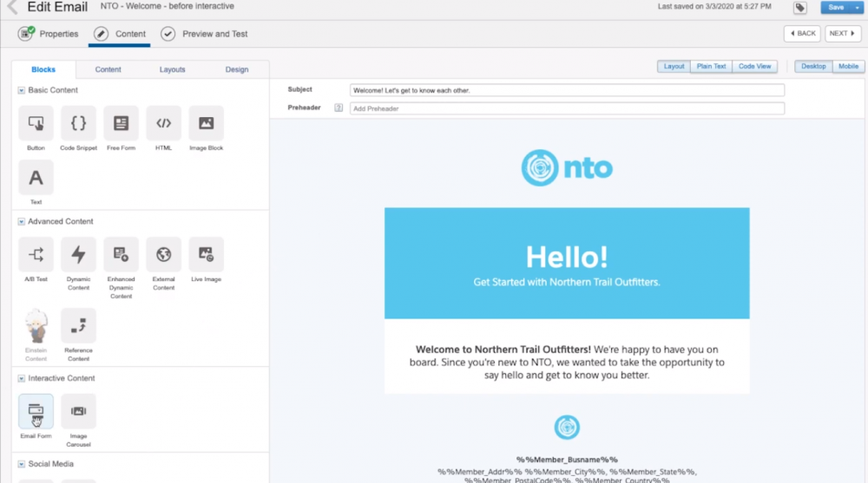The width and height of the screenshot is (868, 483).
Task: Switch to the Blocks tab
Action: point(43,69)
